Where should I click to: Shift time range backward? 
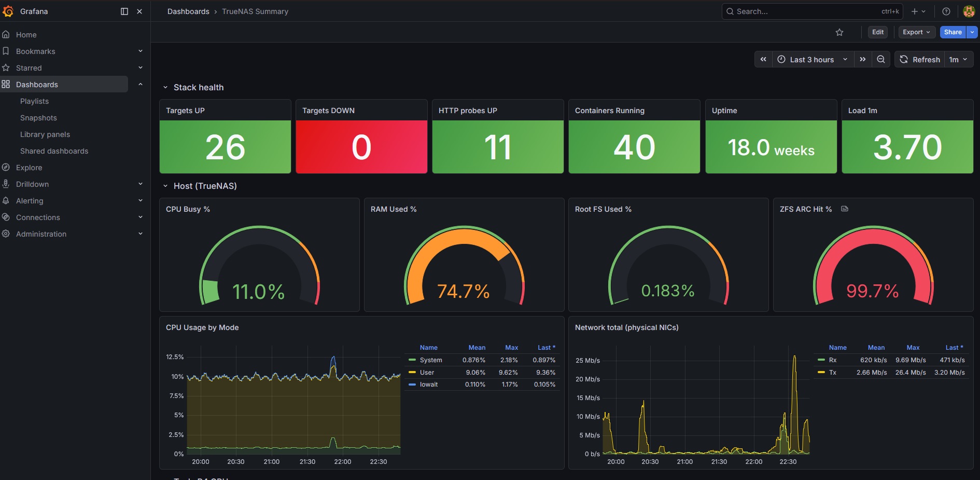(x=763, y=59)
